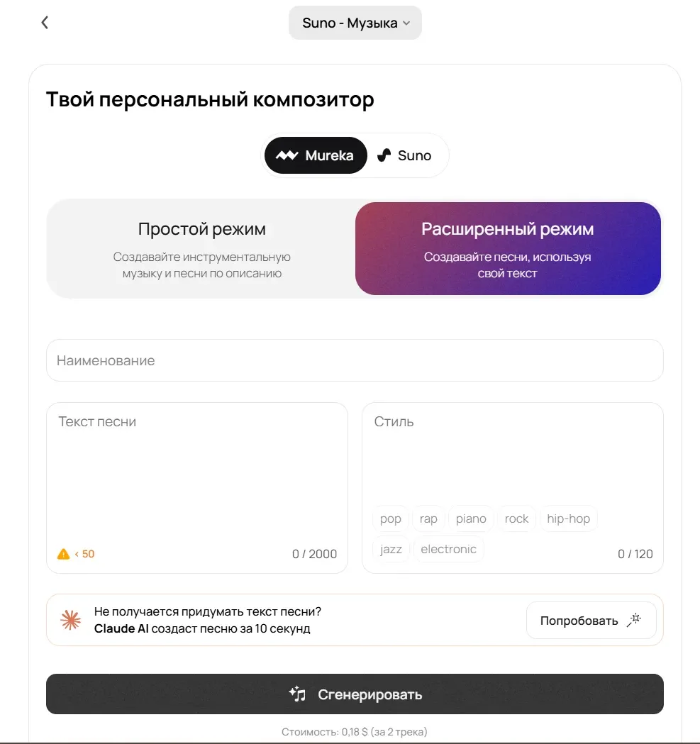Select the jazz style chip
The image size is (700, 744).
391,549
